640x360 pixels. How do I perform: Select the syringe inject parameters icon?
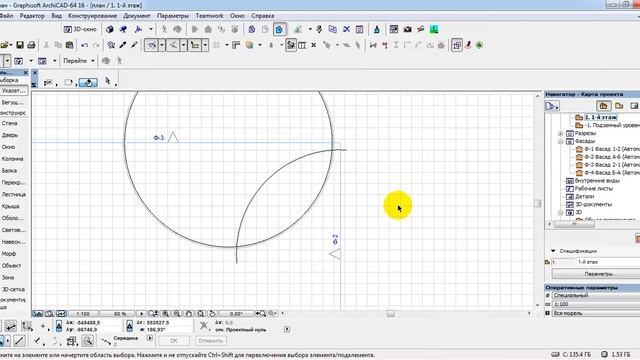pyautogui.click(x=134, y=45)
